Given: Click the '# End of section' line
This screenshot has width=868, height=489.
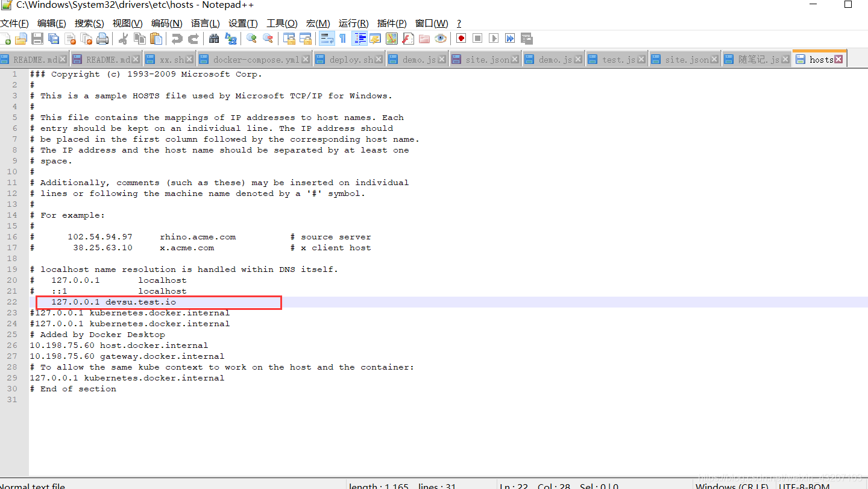Looking at the screenshot, I should (x=73, y=389).
